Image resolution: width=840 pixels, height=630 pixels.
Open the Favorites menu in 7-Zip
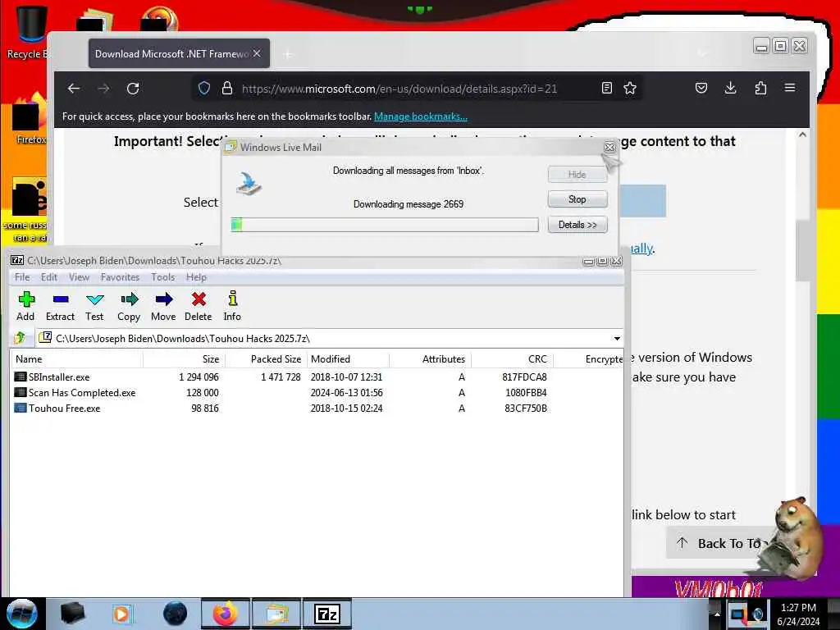(120, 277)
